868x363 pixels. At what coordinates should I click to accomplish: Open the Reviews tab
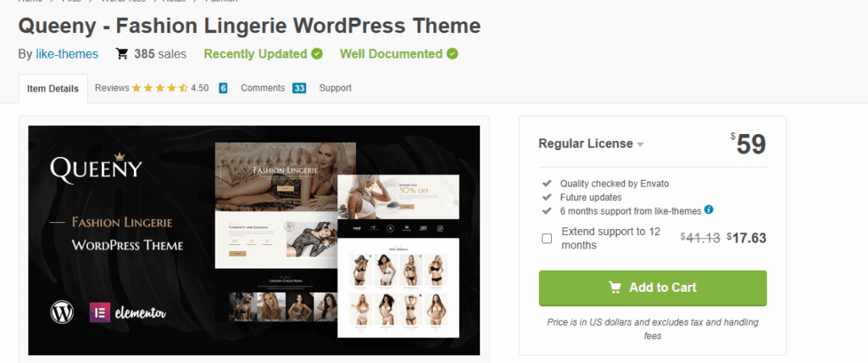(x=112, y=87)
